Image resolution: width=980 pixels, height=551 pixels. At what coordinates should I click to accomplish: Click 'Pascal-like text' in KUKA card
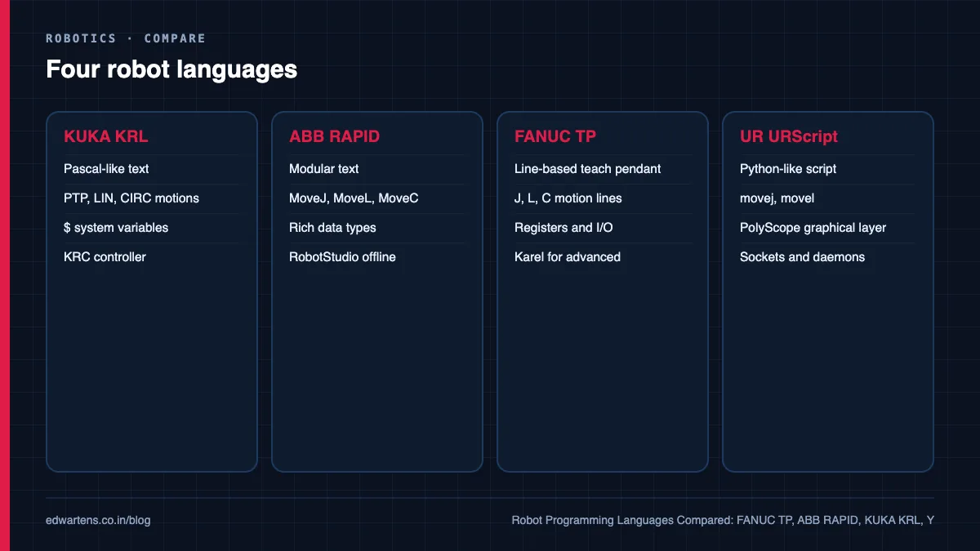(x=106, y=169)
